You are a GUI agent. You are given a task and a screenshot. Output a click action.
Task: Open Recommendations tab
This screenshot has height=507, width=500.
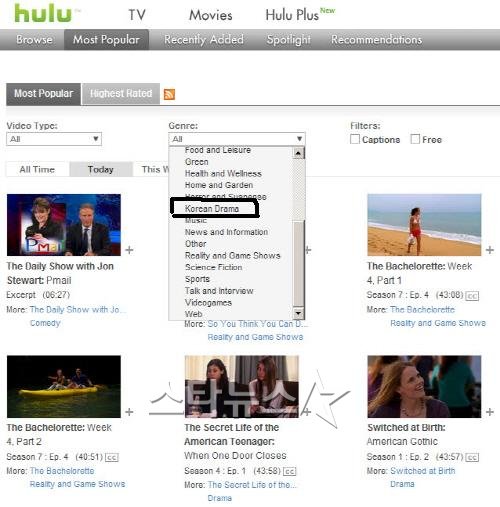pos(377,39)
